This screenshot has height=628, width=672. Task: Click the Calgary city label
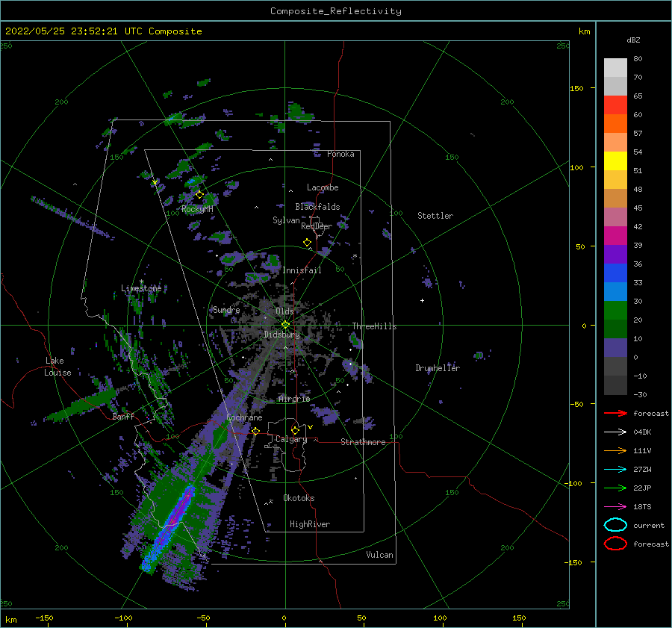pyautogui.click(x=291, y=439)
